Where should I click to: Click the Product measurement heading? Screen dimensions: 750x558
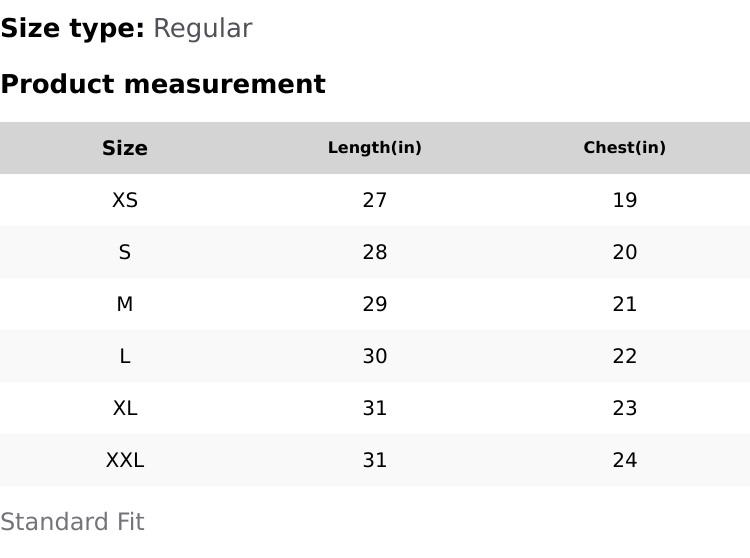click(163, 84)
